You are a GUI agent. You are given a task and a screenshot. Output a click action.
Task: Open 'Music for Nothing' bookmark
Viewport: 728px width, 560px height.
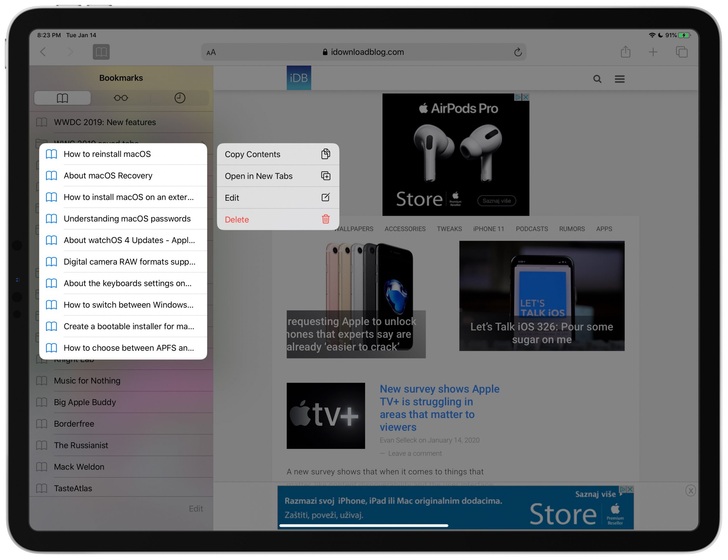121,380
